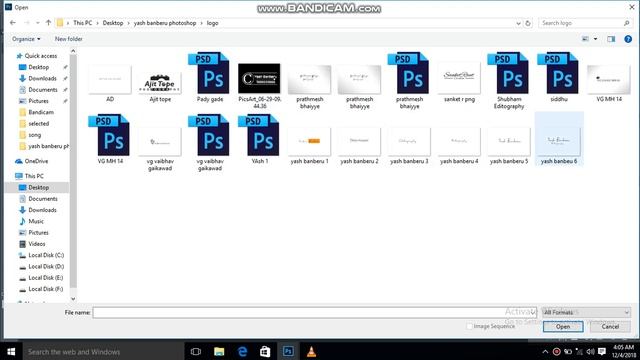Click the volume icon in system tray

click(x=590, y=351)
